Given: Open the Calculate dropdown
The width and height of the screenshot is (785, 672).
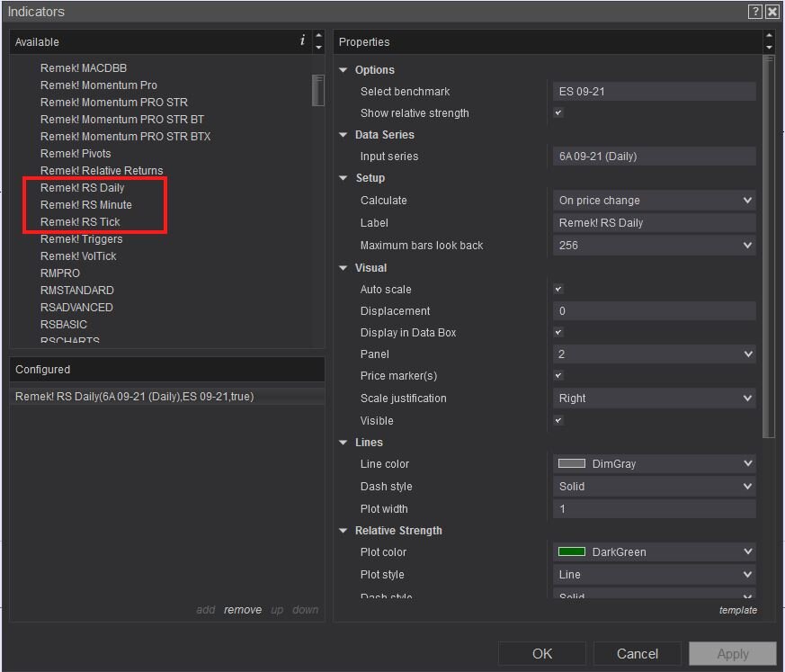Looking at the screenshot, I should [x=655, y=201].
